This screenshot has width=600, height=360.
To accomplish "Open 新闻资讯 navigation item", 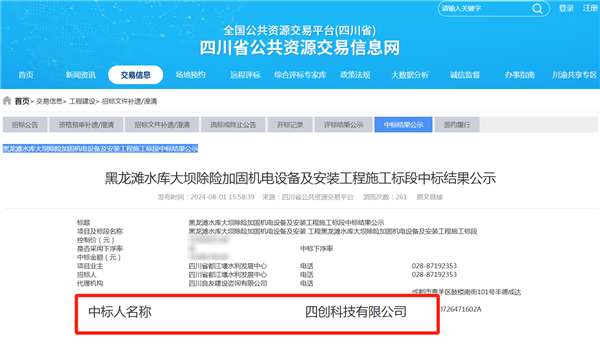I will [80, 75].
